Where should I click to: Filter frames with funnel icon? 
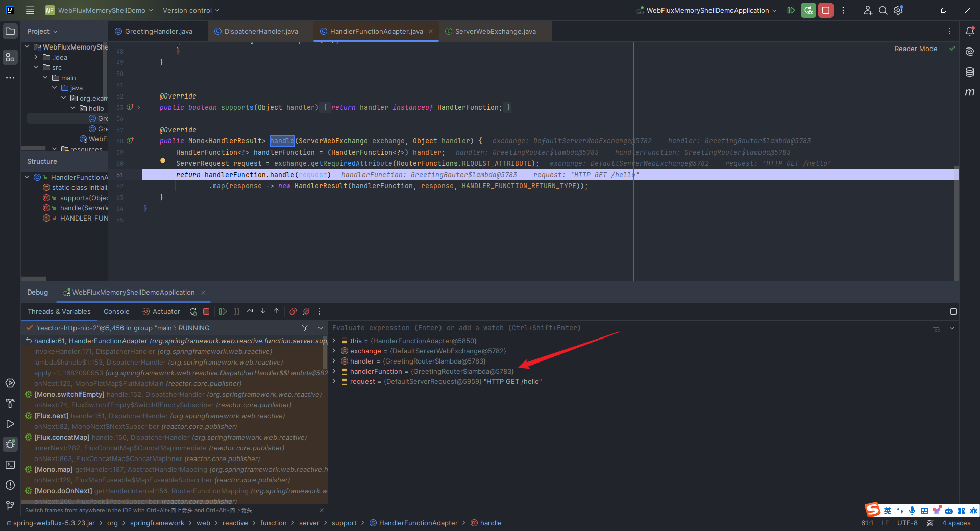[x=305, y=328]
